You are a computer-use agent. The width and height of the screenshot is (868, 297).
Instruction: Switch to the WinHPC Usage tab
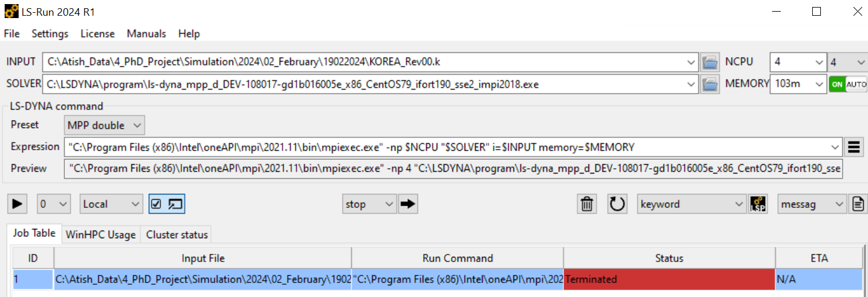(101, 235)
